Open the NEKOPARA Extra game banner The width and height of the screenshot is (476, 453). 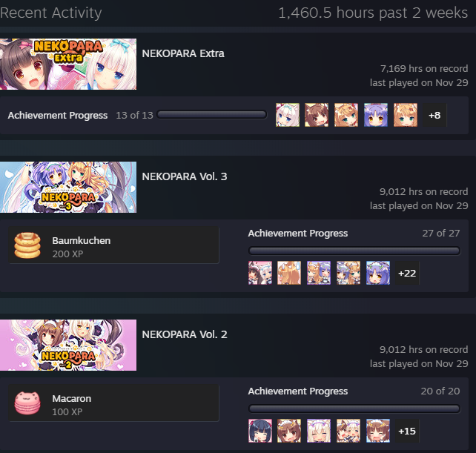coord(68,64)
